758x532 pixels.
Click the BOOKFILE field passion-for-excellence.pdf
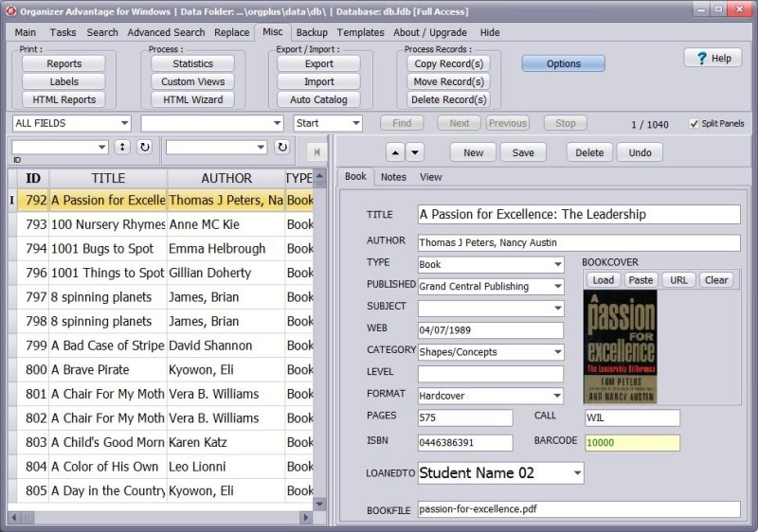(x=579, y=509)
